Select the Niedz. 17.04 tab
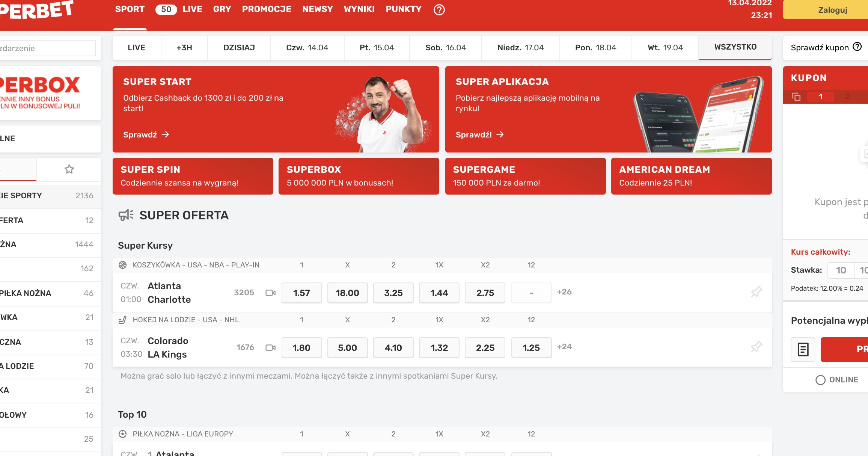The height and width of the screenshot is (456, 868). (x=520, y=48)
